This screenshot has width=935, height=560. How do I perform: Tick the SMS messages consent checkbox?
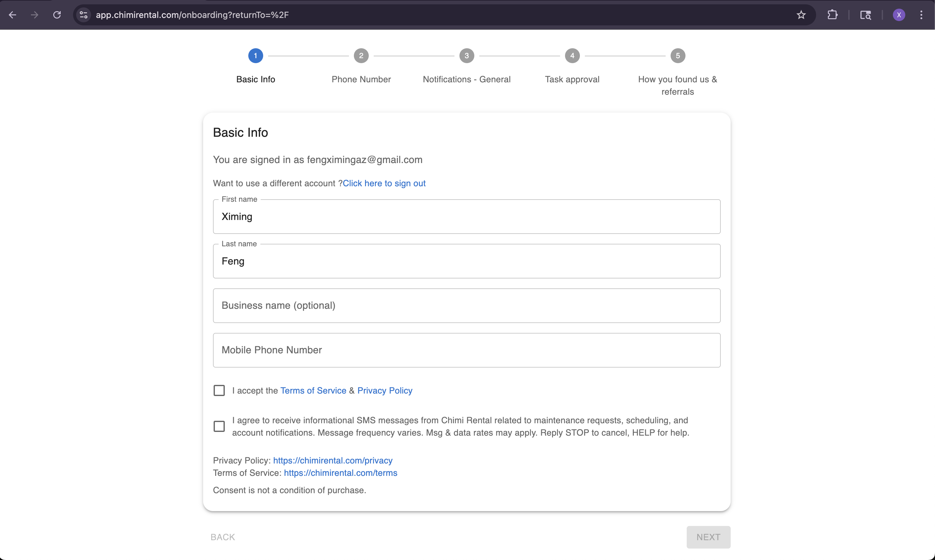coord(219,426)
